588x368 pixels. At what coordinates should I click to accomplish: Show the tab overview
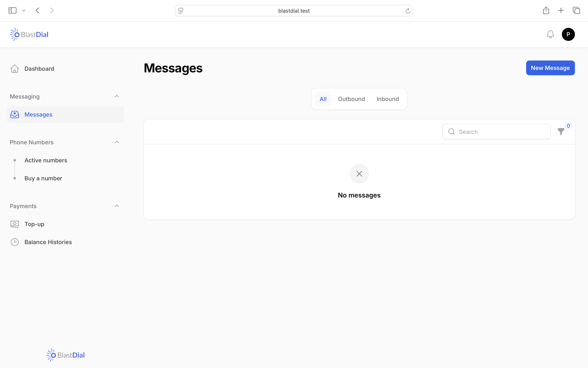576,10
